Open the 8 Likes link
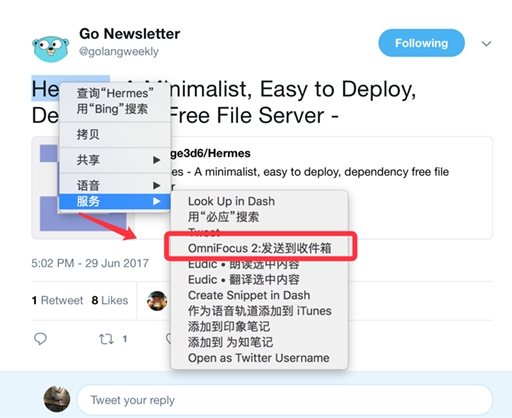Image resolution: width=512 pixels, height=418 pixels. [110, 301]
